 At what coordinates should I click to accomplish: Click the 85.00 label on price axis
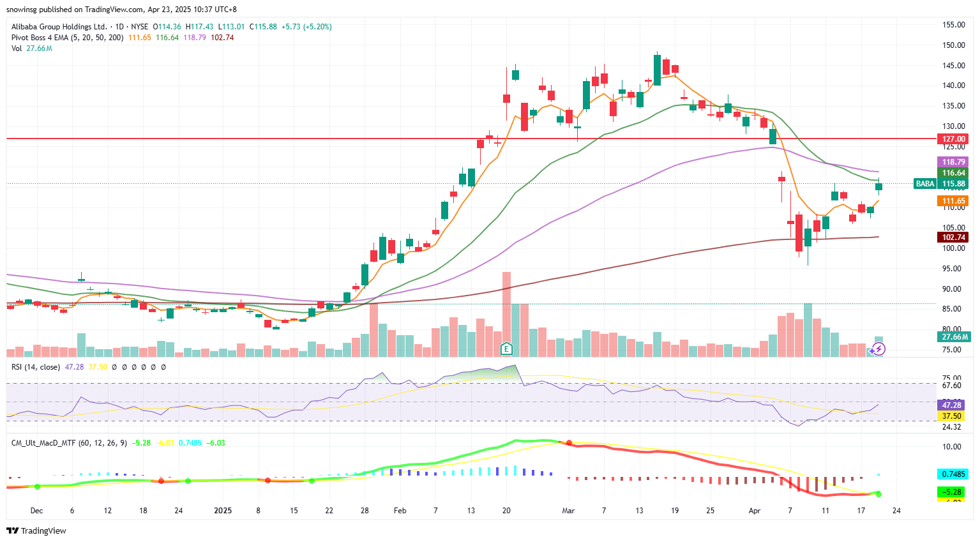952,309
